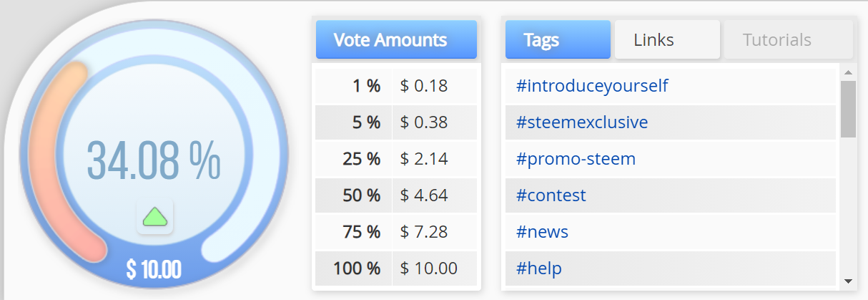Open the Tutorials tab
The width and height of the screenshot is (868, 300).
coord(776,39)
